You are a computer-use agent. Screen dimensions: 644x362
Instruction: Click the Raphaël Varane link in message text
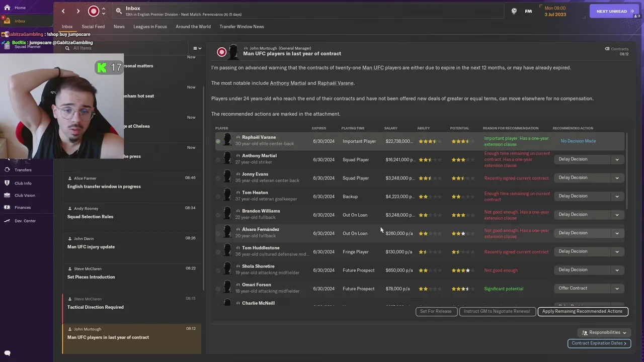[336, 83]
